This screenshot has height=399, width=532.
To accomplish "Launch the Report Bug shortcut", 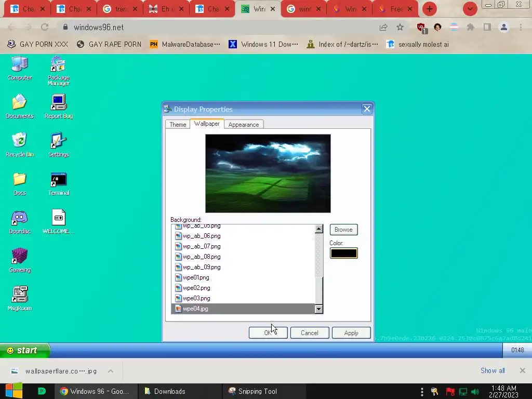I will point(58,107).
